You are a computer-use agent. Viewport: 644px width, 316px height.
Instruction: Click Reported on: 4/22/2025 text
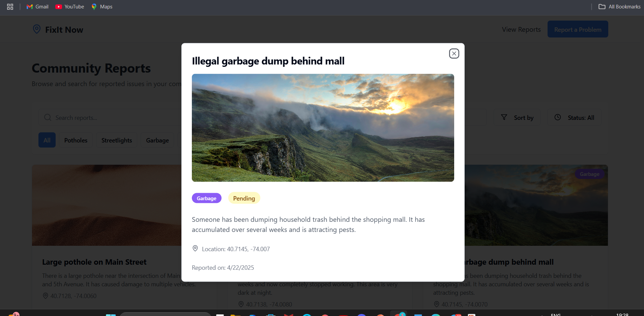[x=223, y=267]
